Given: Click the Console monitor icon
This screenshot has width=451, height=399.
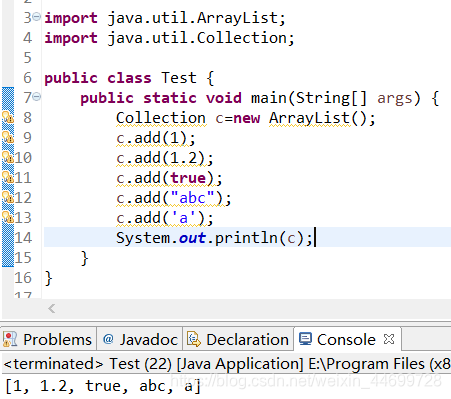Looking at the screenshot, I should [305, 339].
